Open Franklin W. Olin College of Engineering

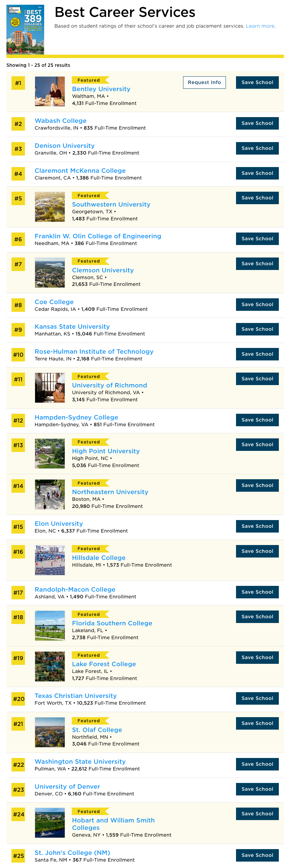tap(98, 236)
